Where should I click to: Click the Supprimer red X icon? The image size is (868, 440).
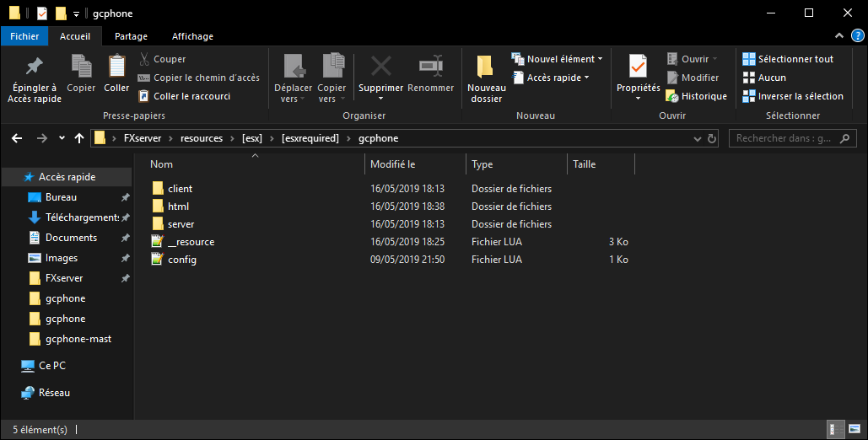tap(380, 67)
